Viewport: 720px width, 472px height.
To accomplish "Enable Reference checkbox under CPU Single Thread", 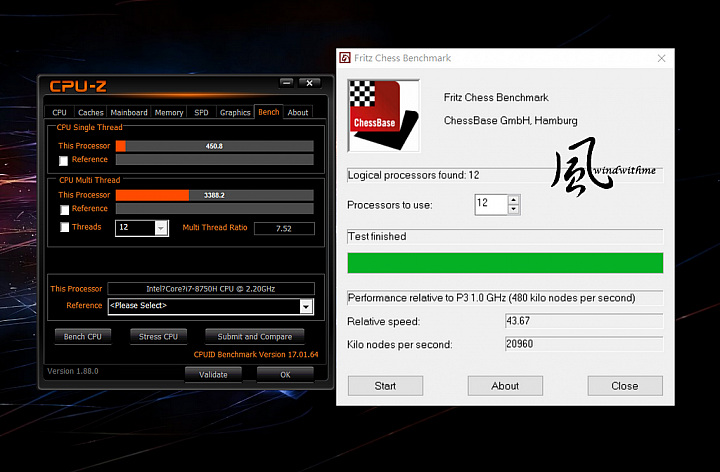I will pos(64,160).
